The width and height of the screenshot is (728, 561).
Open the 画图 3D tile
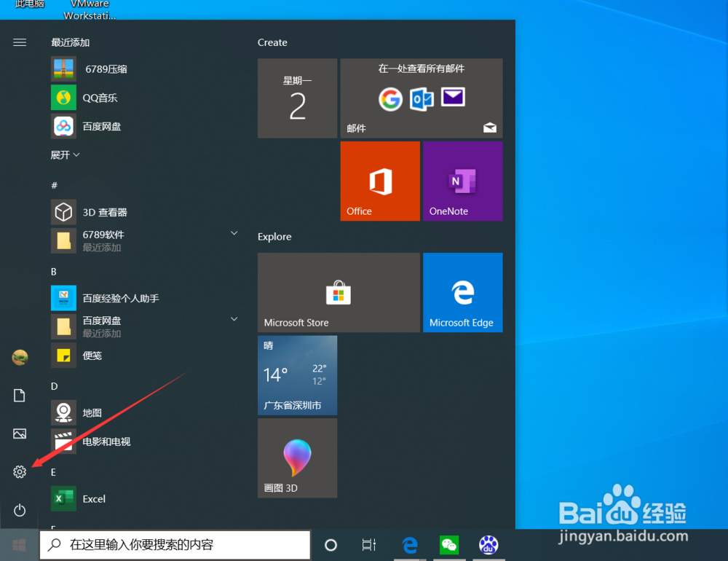297,458
